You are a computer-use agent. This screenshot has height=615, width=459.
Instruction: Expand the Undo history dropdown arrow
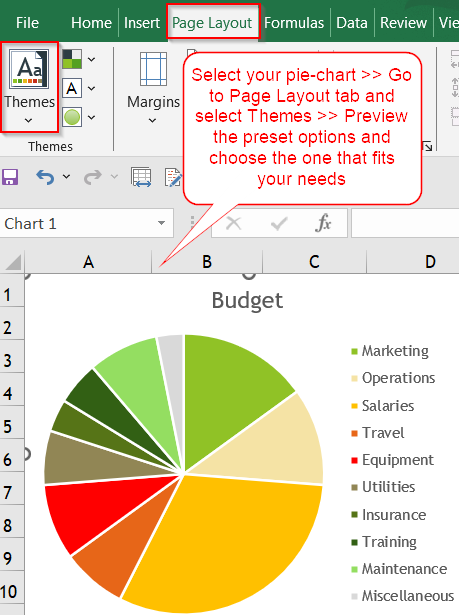pos(66,177)
